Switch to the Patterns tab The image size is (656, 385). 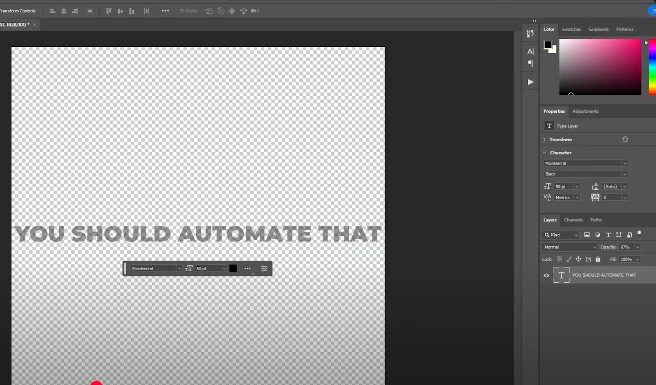tap(625, 29)
